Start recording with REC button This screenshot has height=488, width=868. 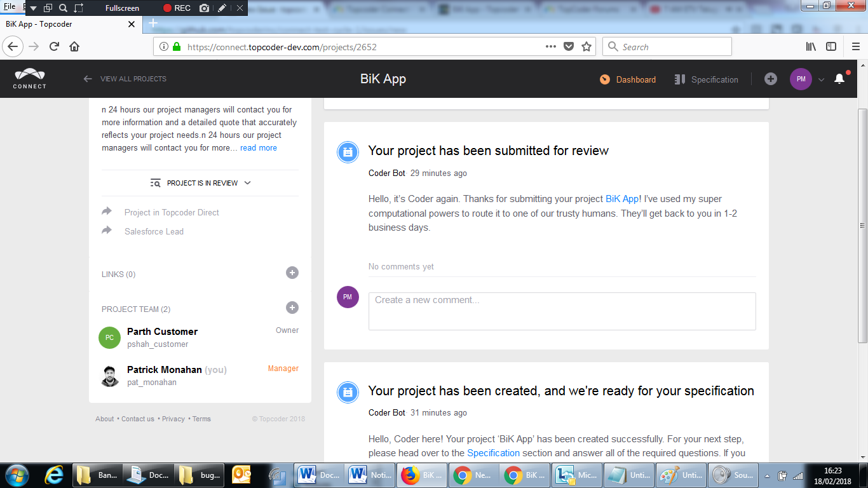point(177,8)
